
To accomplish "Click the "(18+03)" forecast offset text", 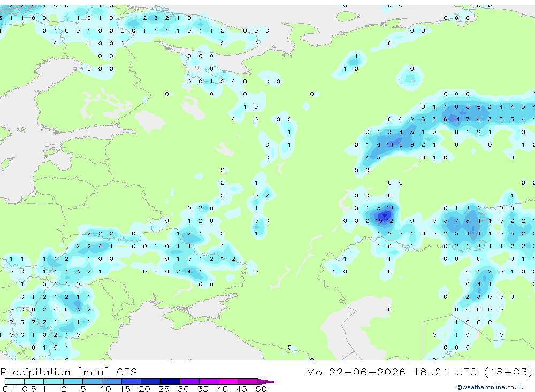I will pyautogui.click(x=508, y=372).
